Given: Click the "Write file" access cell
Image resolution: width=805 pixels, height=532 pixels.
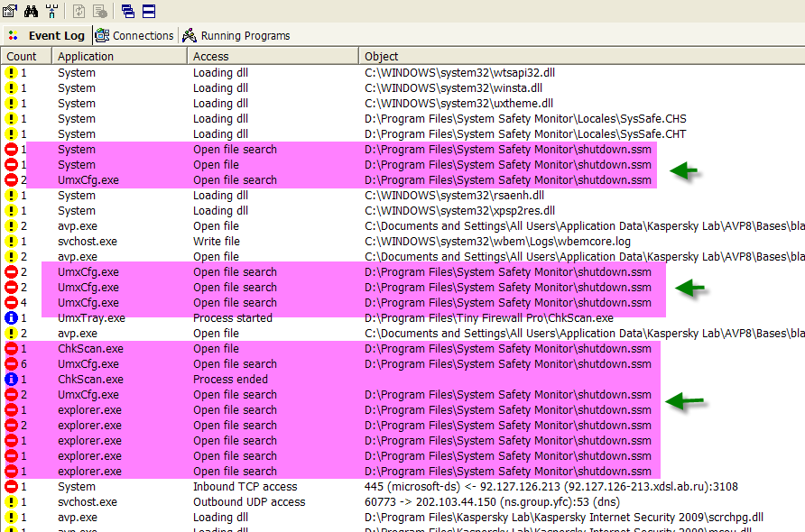Looking at the screenshot, I should click(x=216, y=242).
